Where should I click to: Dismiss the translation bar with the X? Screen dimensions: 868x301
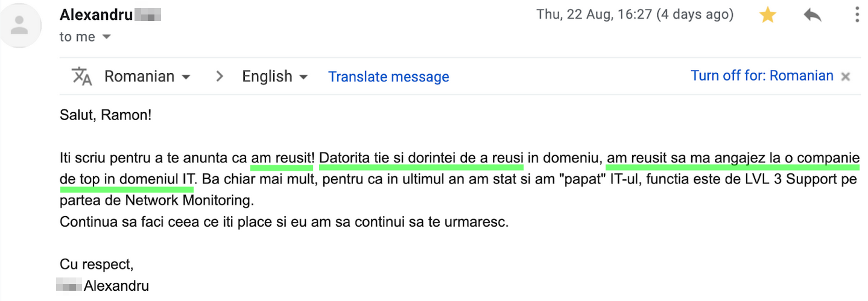click(x=846, y=77)
